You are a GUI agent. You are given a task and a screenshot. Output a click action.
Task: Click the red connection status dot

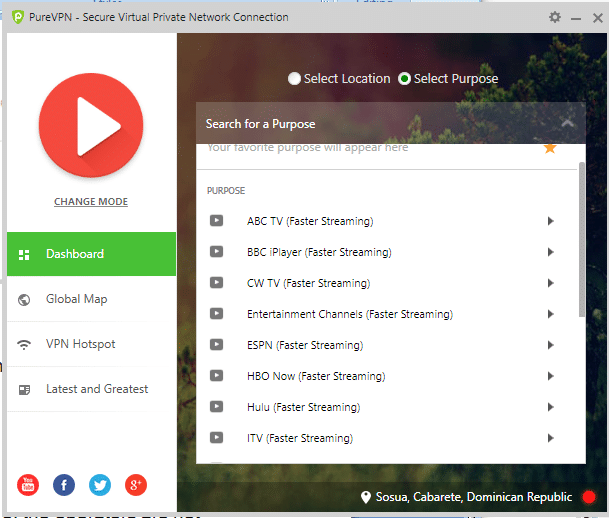[x=589, y=497]
